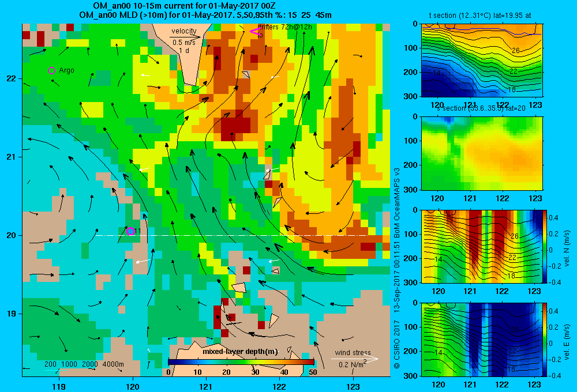Viewport: 577px width, 392px height.
Task: Click the magenta drifter arrow at map top
Action: [x=255, y=32]
